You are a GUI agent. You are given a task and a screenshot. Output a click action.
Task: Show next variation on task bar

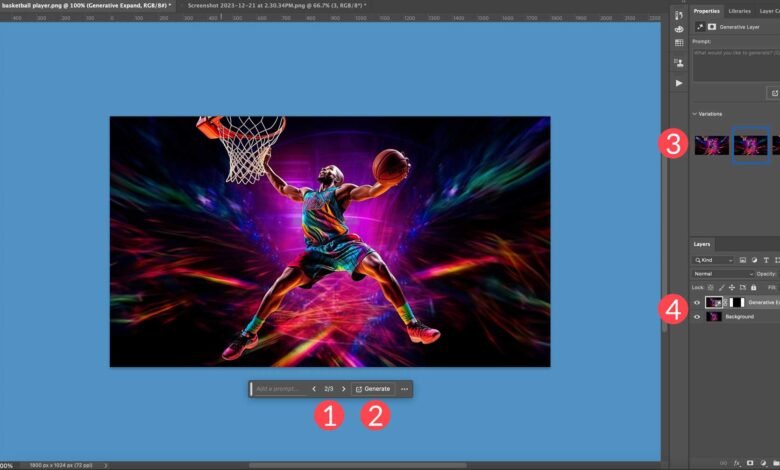343,389
